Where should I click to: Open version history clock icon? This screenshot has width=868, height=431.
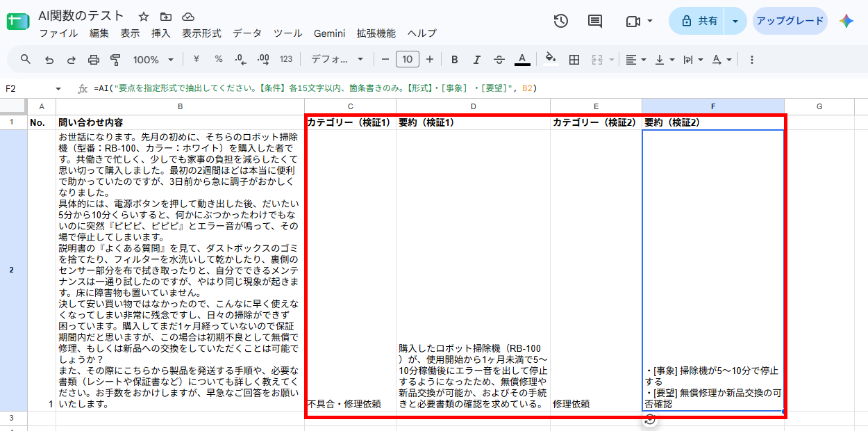(561, 21)
